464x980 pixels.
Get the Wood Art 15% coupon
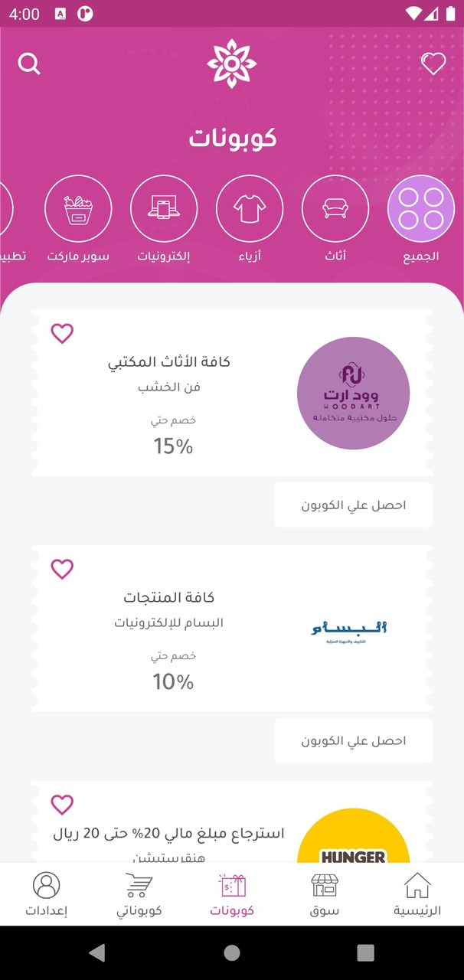click(353, 505)
